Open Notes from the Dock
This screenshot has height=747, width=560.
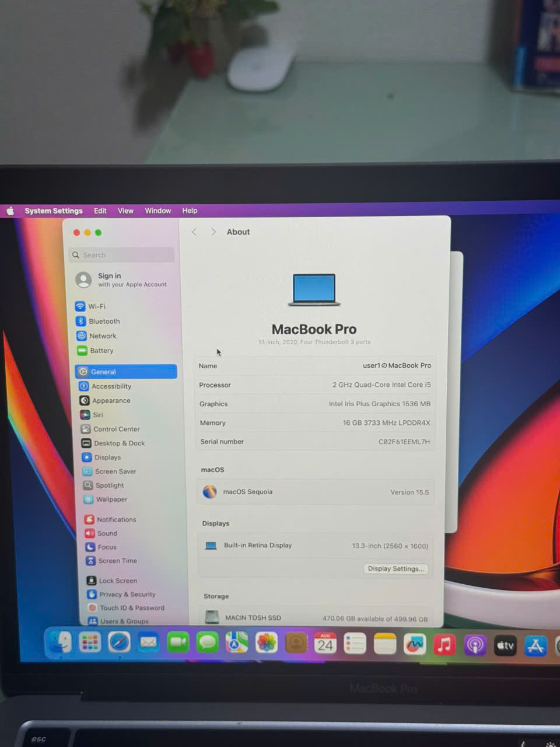tap(384, 644)
